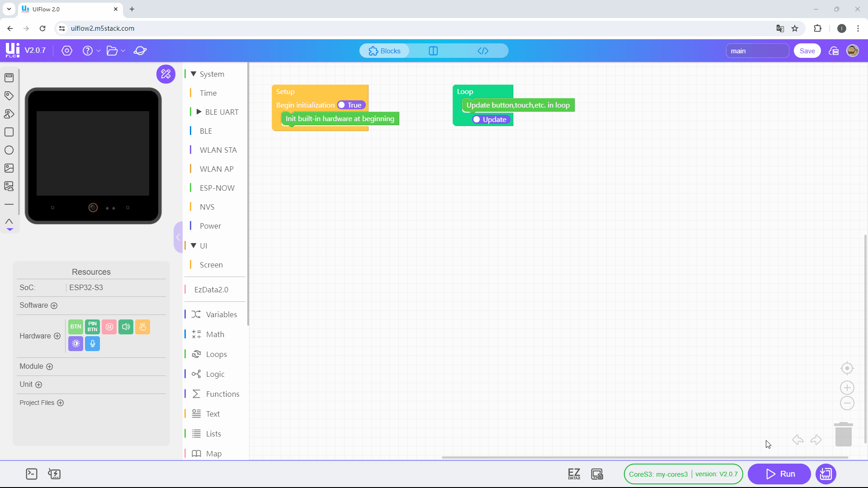Viewport: 868px width, 488px height.
Task: Click the pink IMU hardware chip
Action: 109,327
